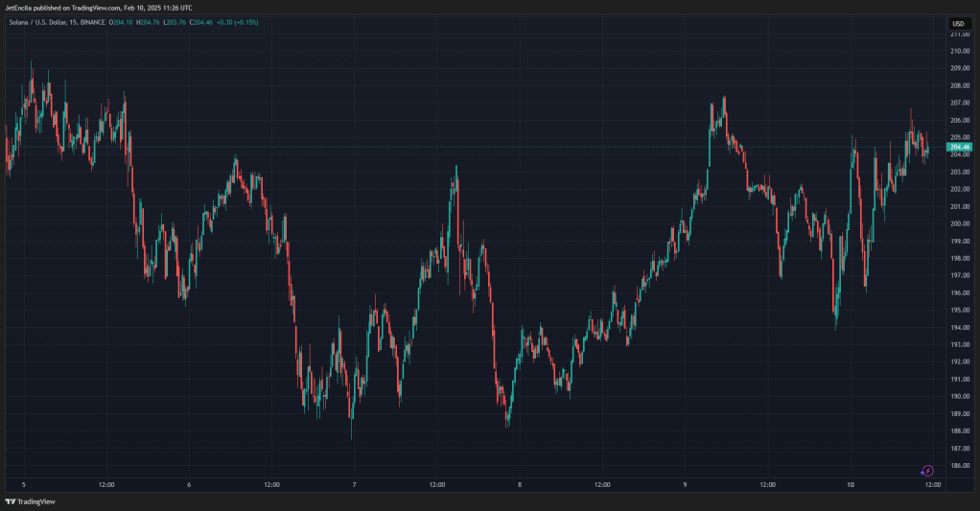Click the date label 5 on the time axis
This screenshot has width=980, height=511.
point(24,485)
